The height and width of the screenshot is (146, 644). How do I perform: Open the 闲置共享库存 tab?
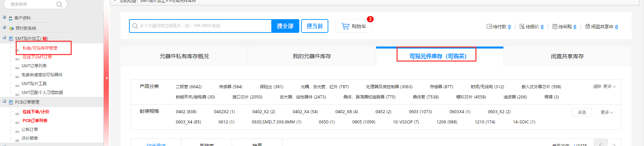(567, 56)
